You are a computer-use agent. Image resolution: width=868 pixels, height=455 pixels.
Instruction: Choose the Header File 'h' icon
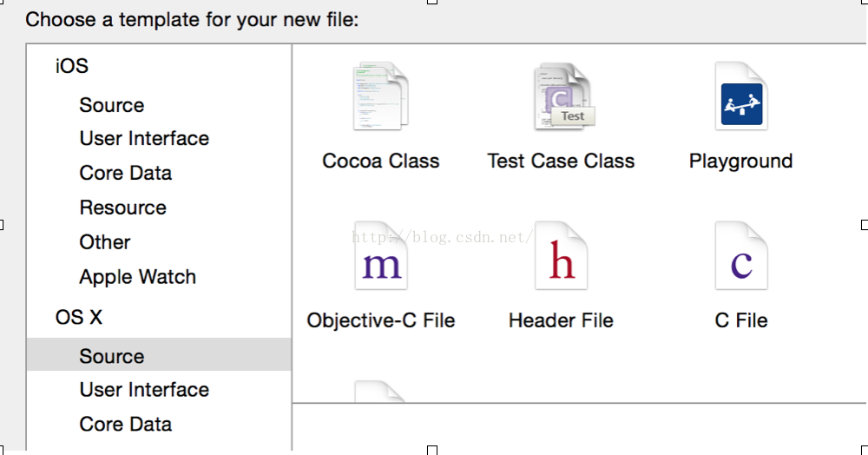[561, 256]
